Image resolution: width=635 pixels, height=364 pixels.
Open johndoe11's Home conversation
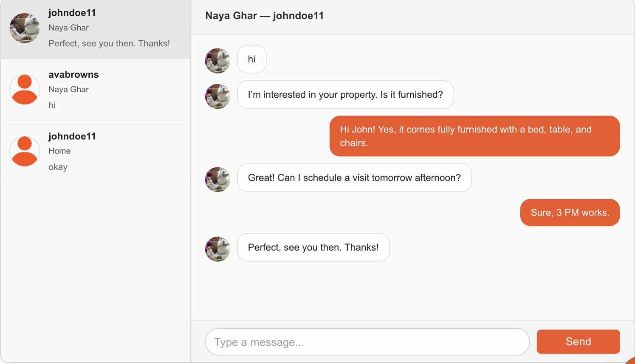[96, 152]
